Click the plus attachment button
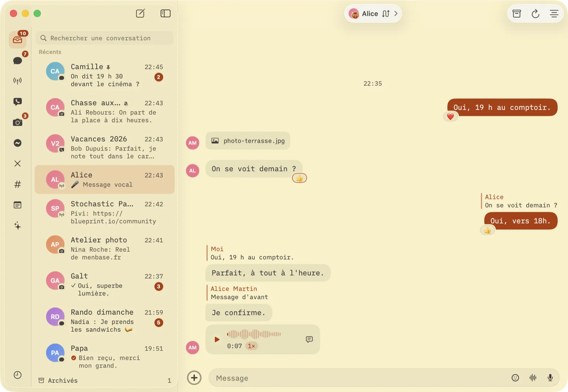568x392 pixels. pos(194,378)
